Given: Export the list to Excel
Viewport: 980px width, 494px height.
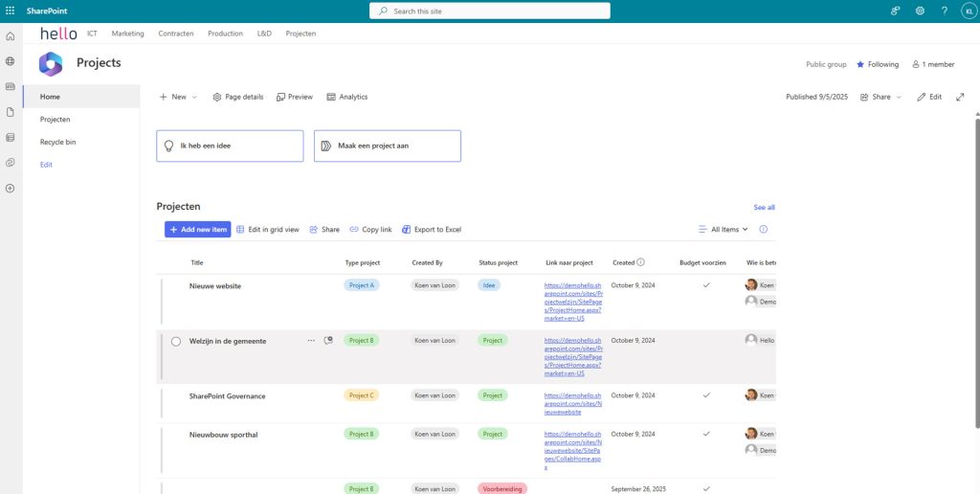Looking at the screenshot, I should tap(432, 230).
